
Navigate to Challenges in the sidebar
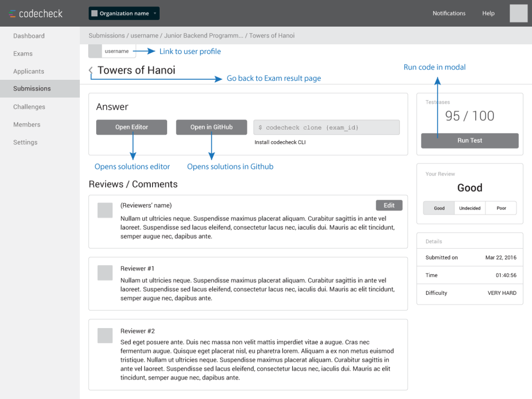pyautogui.click(x=29, y=107)
